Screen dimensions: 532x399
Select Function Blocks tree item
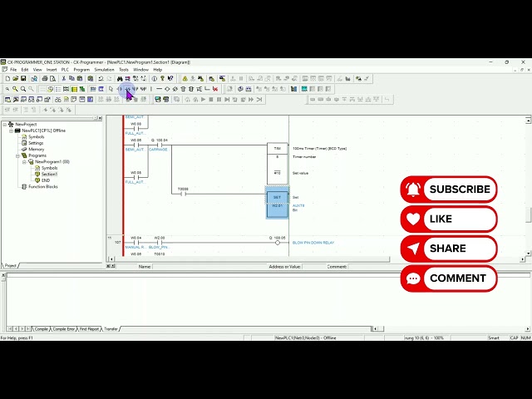[42, 186]
